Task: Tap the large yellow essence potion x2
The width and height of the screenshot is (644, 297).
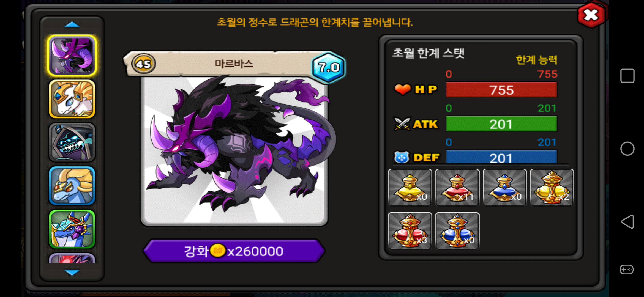Action: coord(552,187)
